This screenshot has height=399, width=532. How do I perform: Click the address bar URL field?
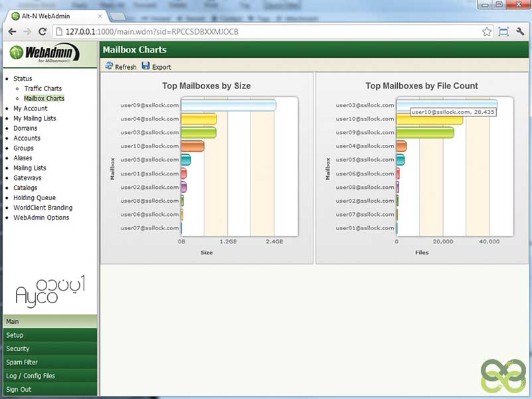pos(266,31)
